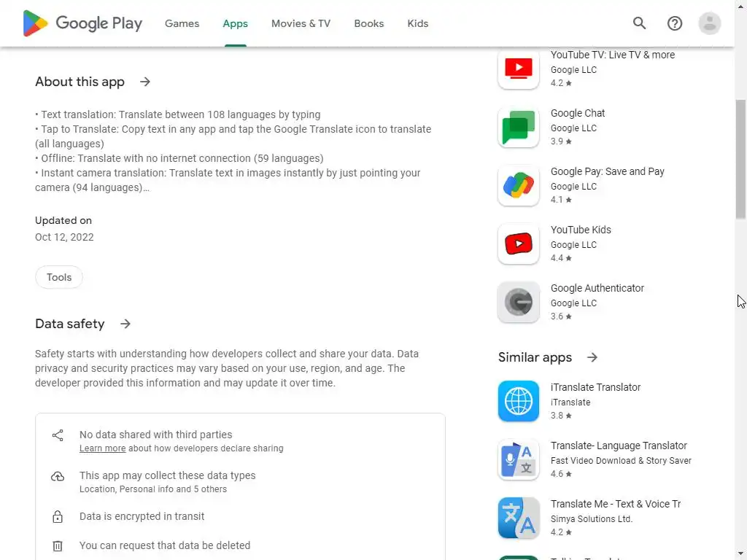Switch to the Movies & TV tab
The image size is (747, 560).
pos(301,23)
